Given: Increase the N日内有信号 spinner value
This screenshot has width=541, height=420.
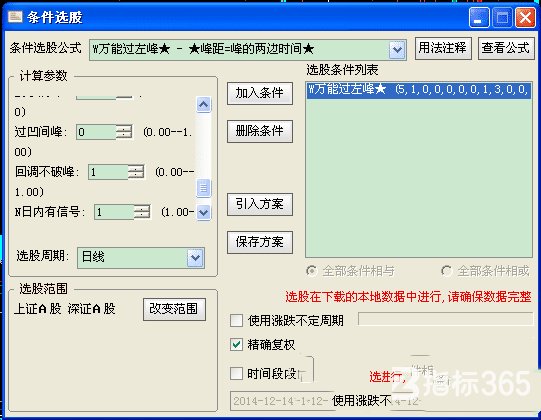Looking at the screenshot, I should point(142,208).
